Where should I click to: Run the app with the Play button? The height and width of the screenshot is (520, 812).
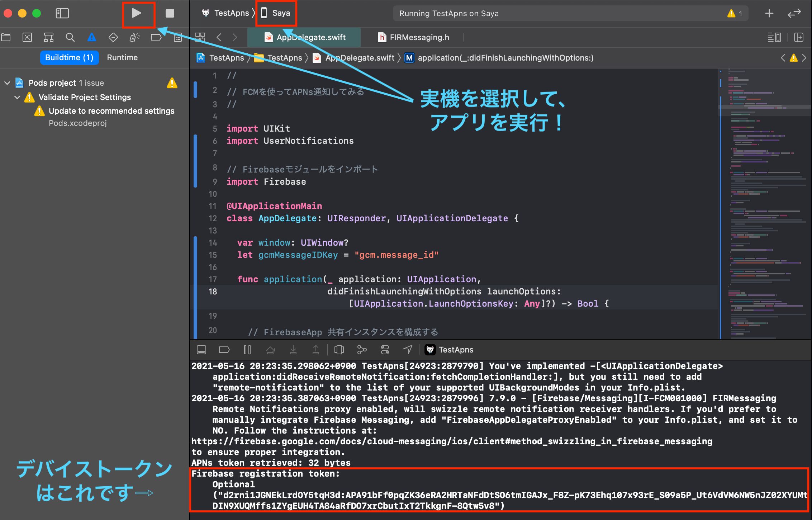tap(136, 13)
